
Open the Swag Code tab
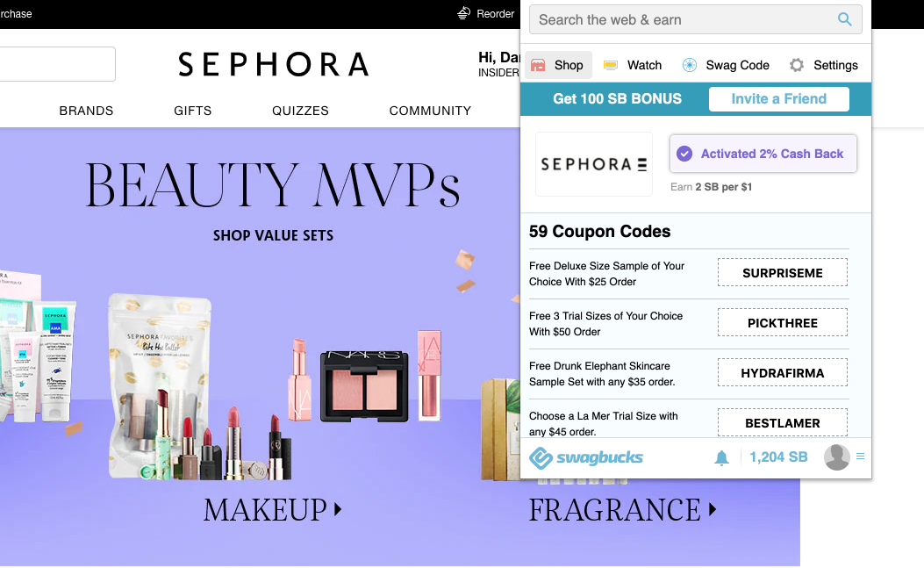(x=726, y=65)
